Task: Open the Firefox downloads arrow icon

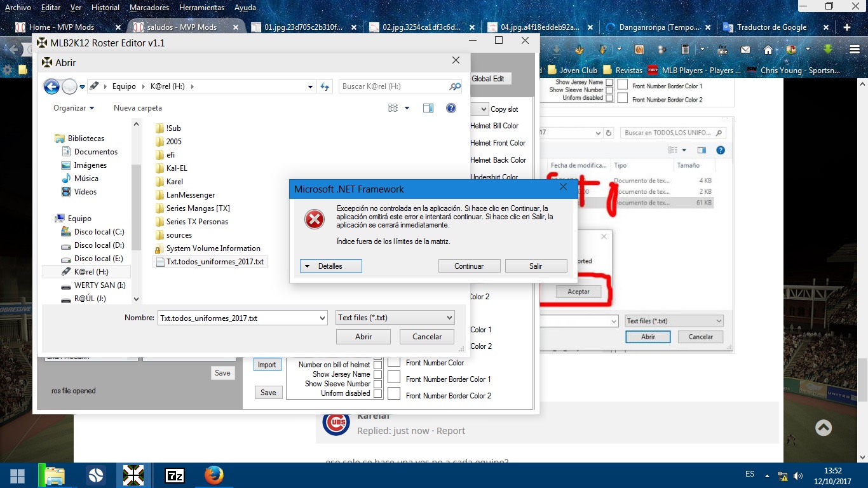Action: [557, 49]
